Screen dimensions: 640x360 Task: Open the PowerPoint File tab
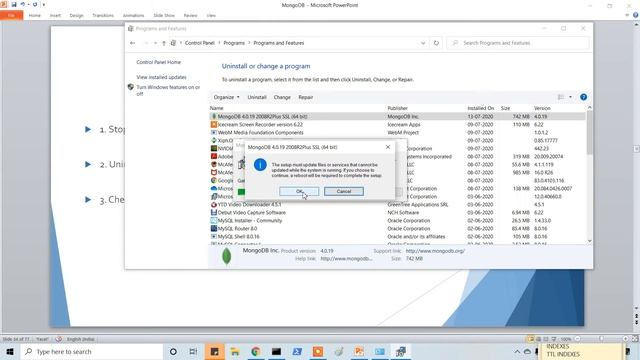click(11, 16)
